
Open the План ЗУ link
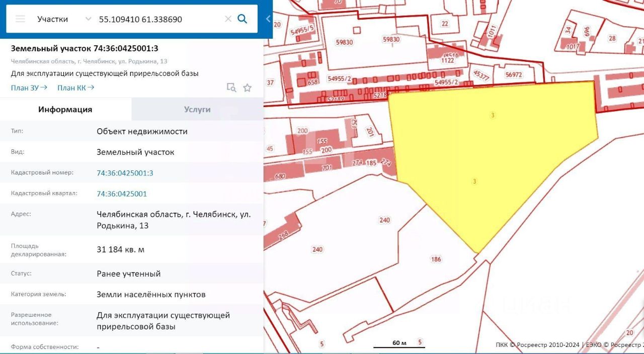click(29, 87)
